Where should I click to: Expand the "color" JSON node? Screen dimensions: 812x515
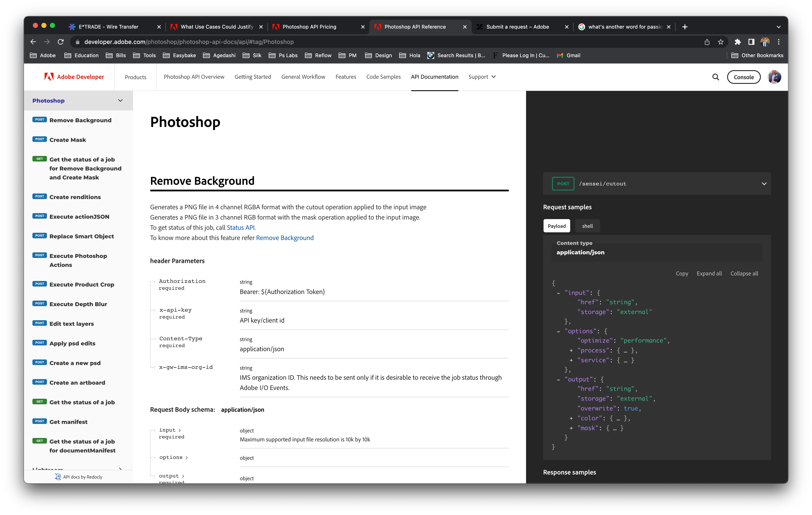click(x=571, y=419)
